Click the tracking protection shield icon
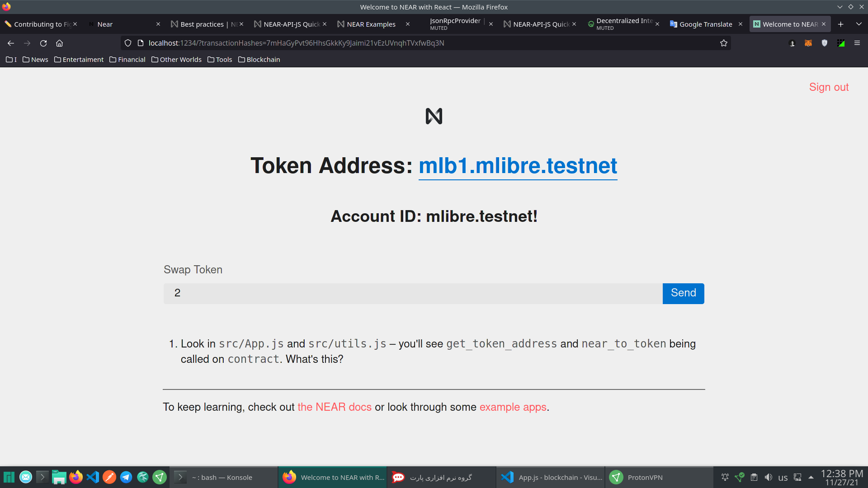868x488 pixels. pyautogui.click(x=128, y=43)
